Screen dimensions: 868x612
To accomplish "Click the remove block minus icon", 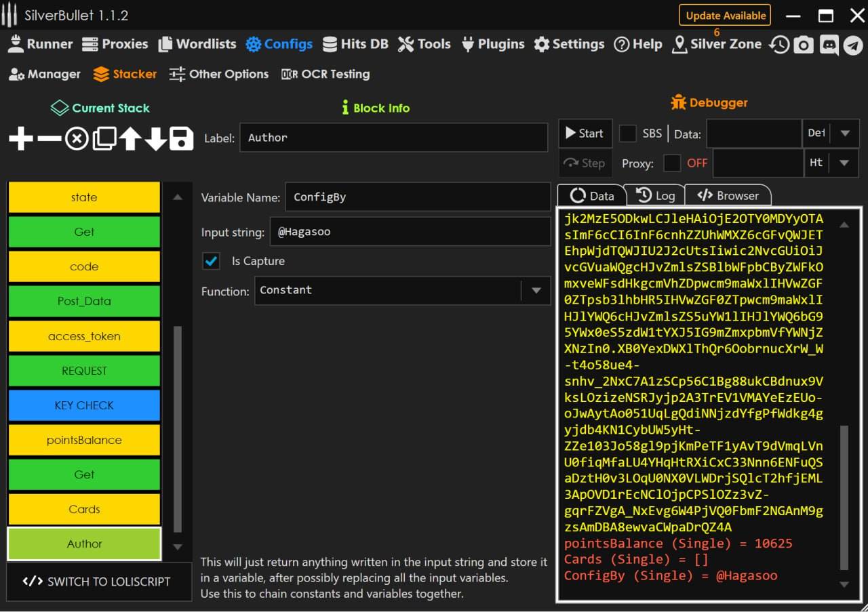I will [49, 139].
